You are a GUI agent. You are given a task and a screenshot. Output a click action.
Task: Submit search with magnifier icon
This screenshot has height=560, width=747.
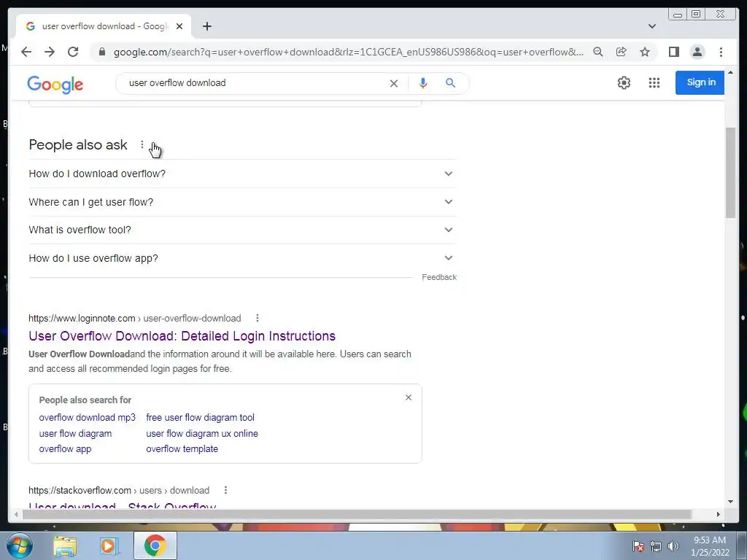(450, 83)
